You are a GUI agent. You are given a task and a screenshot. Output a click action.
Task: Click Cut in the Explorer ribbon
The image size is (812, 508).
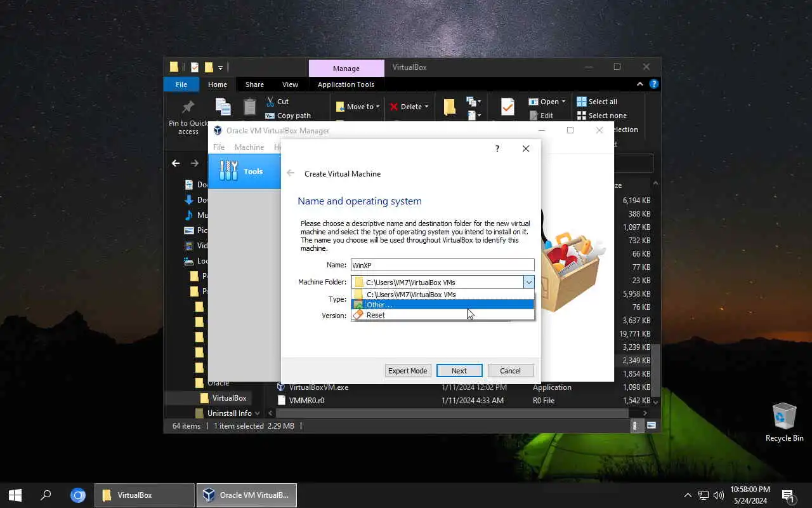click(x=277, y=102)
